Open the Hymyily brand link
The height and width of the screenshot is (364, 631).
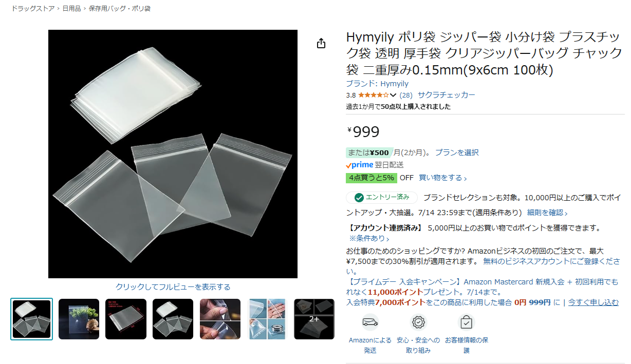click(377, 84)
